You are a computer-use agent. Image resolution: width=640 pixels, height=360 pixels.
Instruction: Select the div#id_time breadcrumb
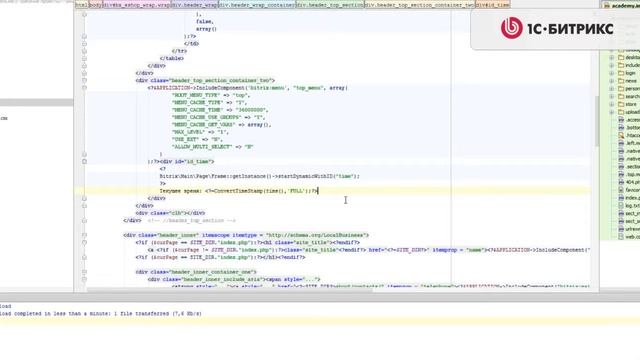pos(493,5)
